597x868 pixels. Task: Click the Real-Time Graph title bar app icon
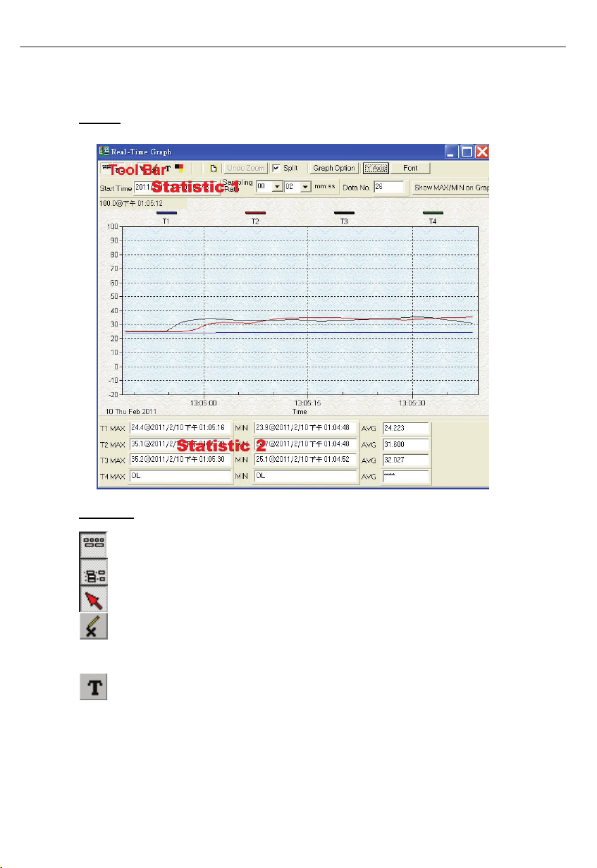pyautogui.click(x=104, y=151)
